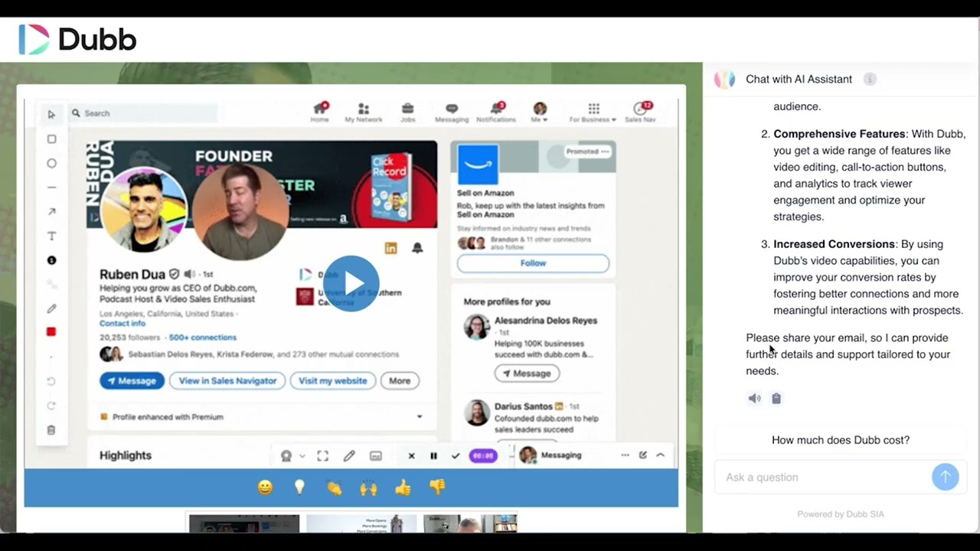Select the arrow drawing tool
The height and width of the screenshot is (551, 980).
tap(51, 212)
